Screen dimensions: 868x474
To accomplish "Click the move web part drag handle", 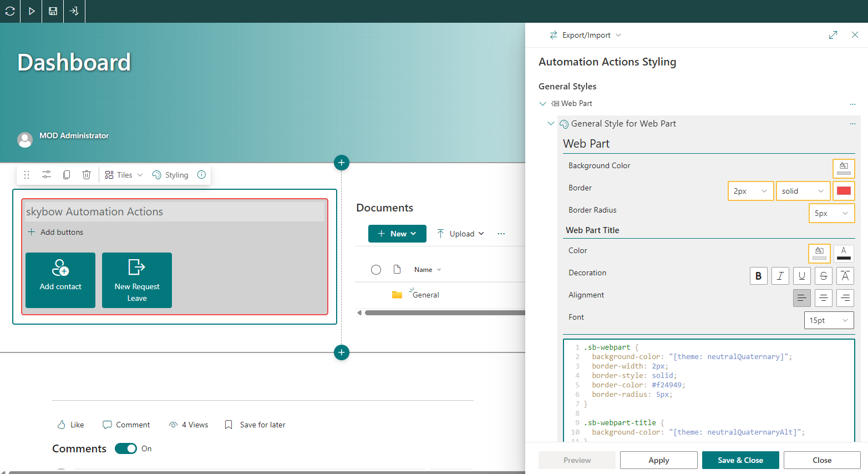I will click(27, 175).
